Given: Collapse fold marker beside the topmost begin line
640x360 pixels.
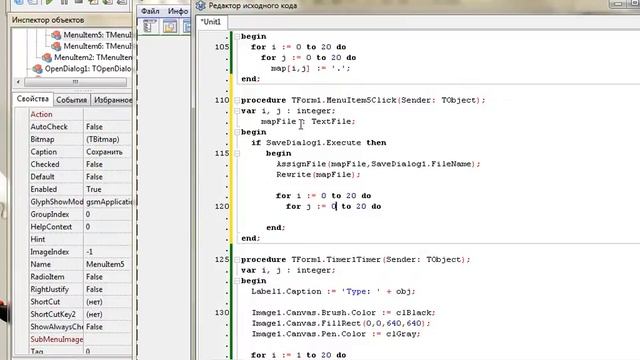Looking at the screenshot, I should click(x=237, y=36).
